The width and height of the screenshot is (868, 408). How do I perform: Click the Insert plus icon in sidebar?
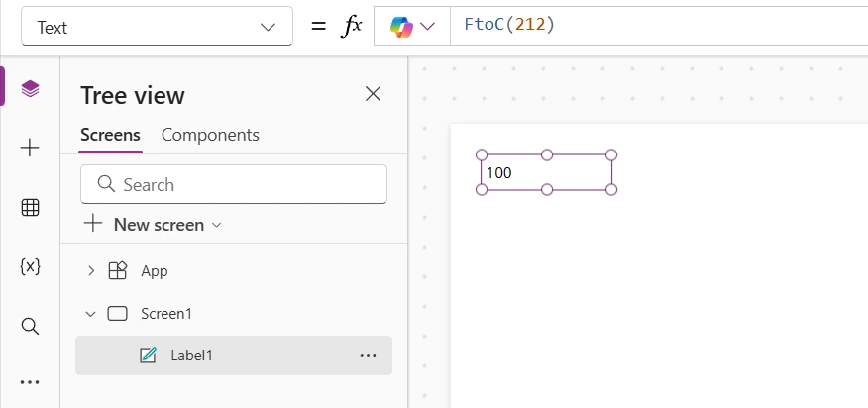pos(30,148)
